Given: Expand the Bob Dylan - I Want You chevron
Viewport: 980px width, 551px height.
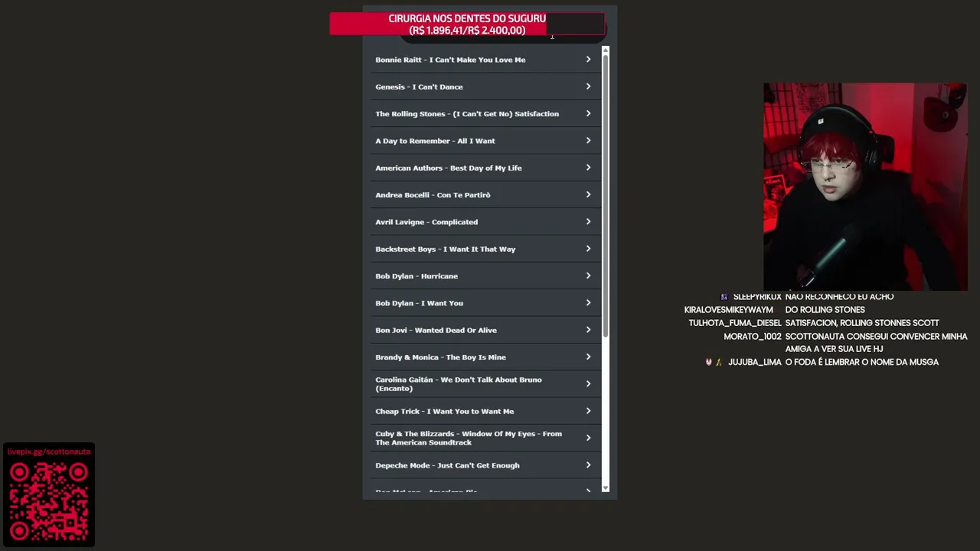Looking at the screenshot, I should [x=588, y=303].
